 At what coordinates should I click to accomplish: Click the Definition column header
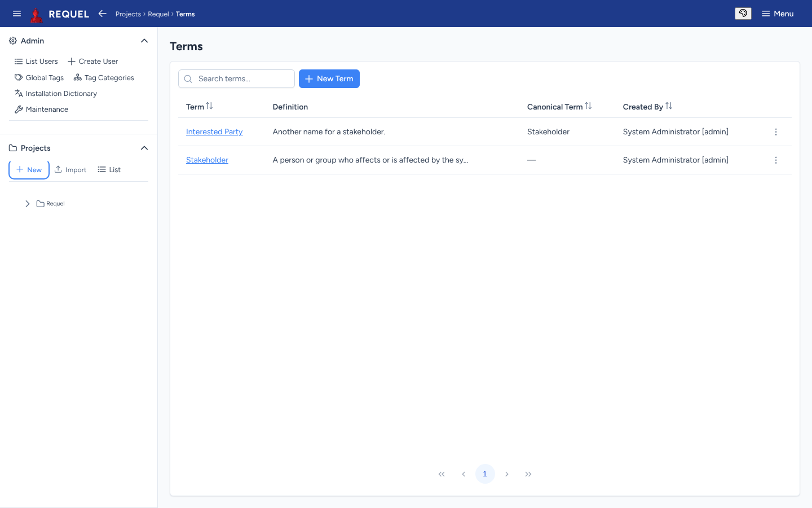tap(290, 107)
